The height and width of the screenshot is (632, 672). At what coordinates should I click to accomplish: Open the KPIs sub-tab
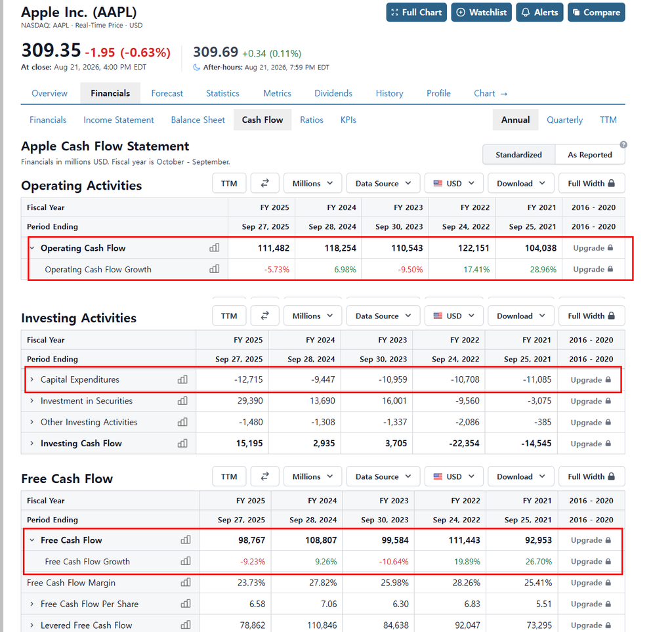tap(348, 120)
